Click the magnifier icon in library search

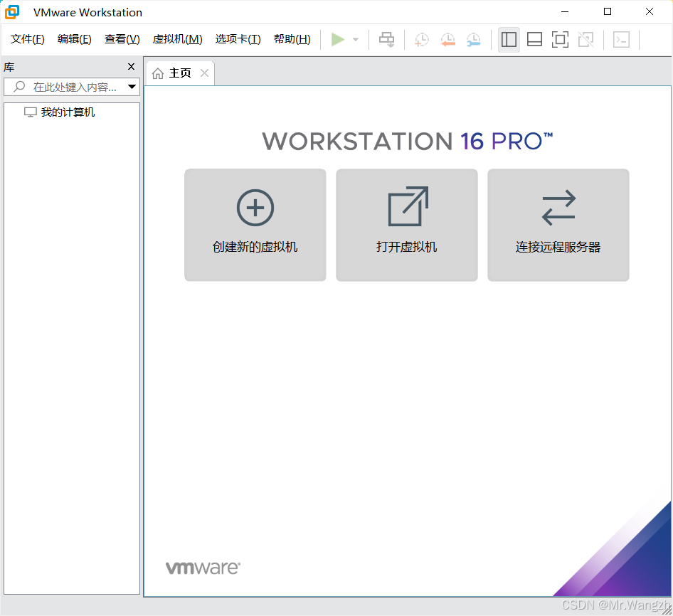19,87
